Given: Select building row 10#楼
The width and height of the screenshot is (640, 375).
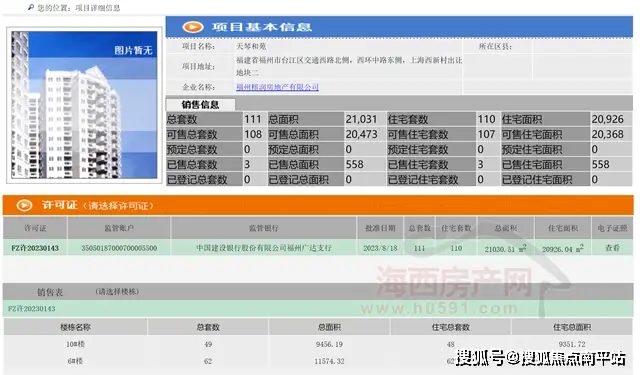Looking at the screenshot, I should tap(75, 344).
